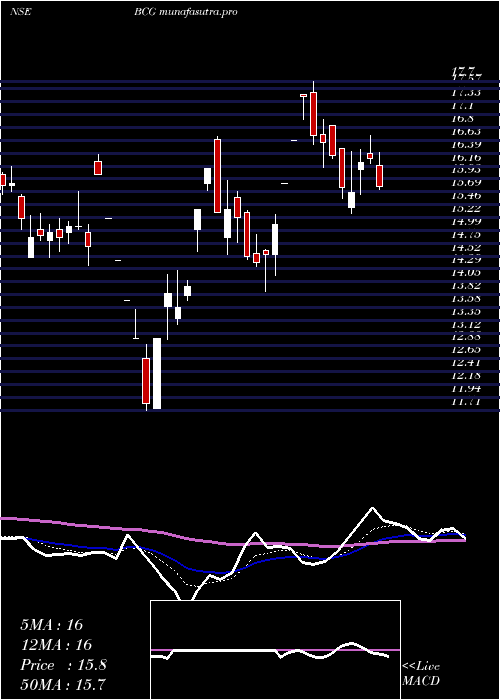
Task: Click the final red candlestick at right end
Action: click(379, 176)
